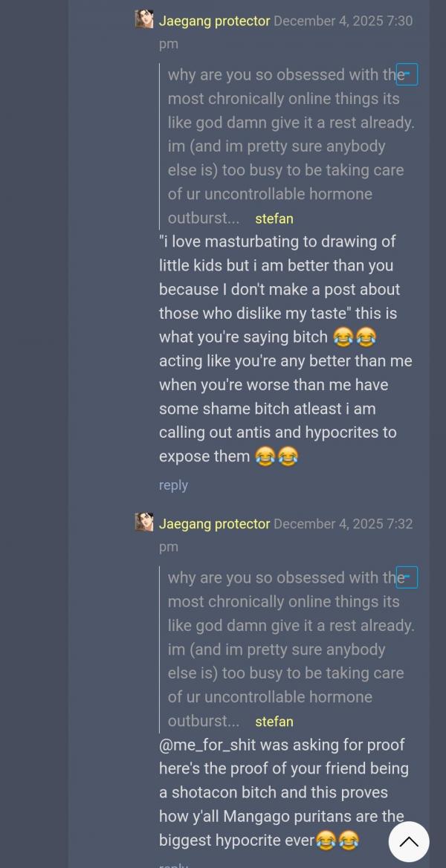Click laughing emojis after "expose them"
This screenshot has width=446, height=868.
[x=276, y=456]
